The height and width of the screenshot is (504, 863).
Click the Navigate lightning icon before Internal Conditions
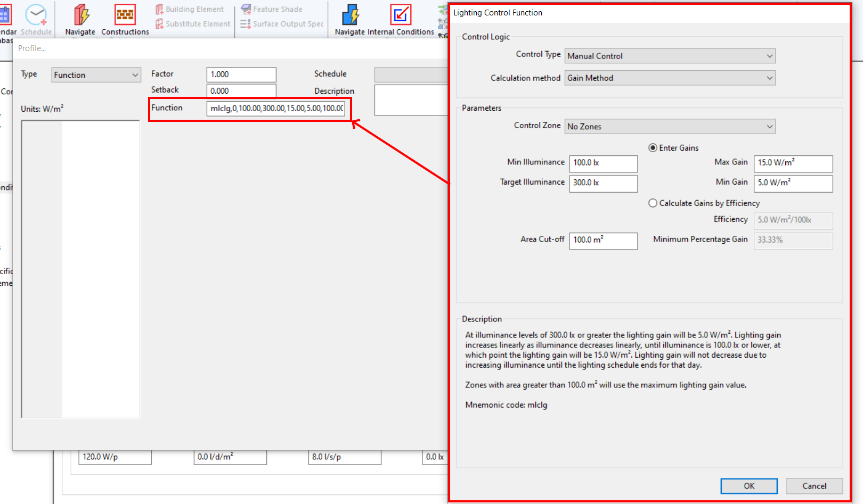(350, 15)
